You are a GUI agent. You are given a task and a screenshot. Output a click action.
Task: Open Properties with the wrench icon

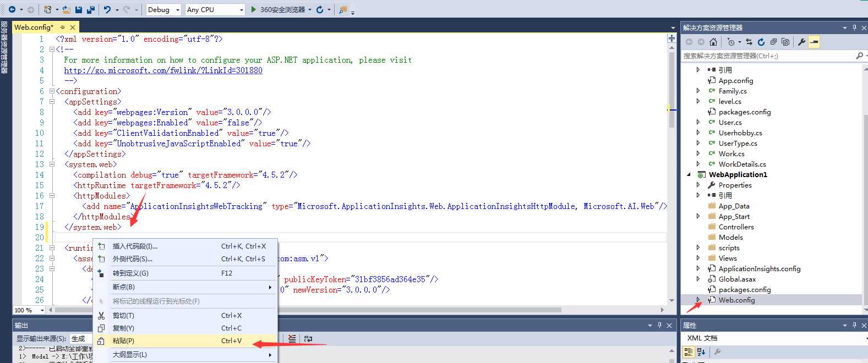[802, 42]
